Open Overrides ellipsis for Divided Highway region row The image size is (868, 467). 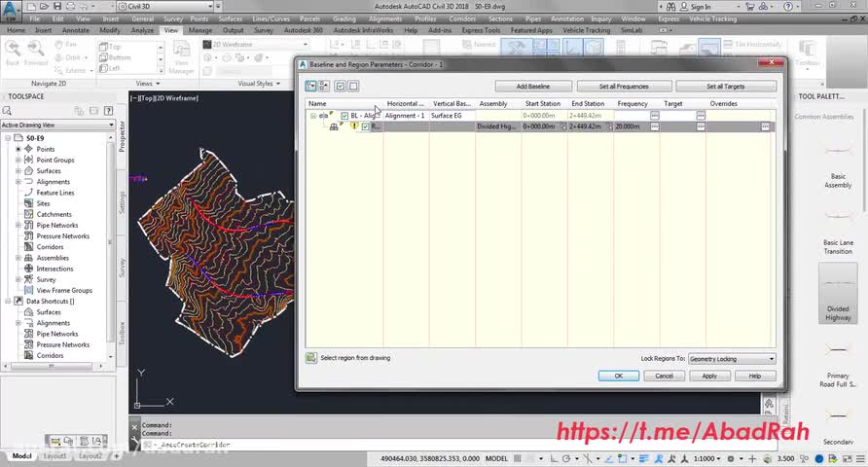point(765,126)
